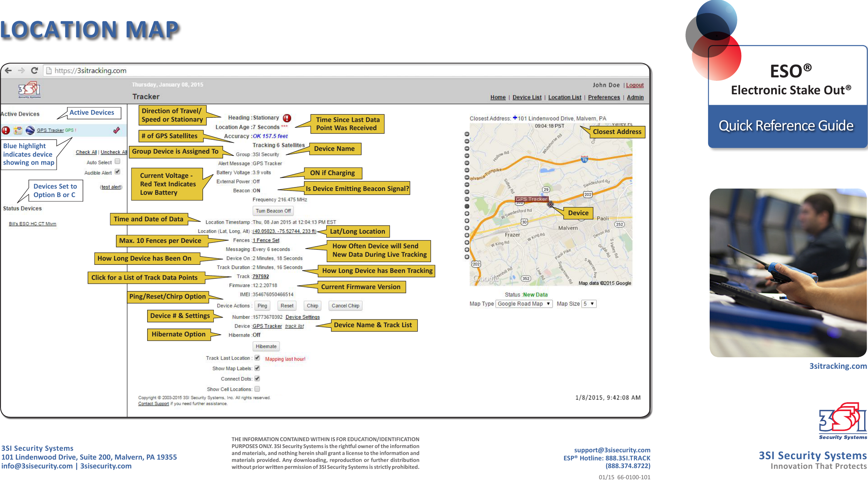Click the info@3sisecurity.com email link

37,466
